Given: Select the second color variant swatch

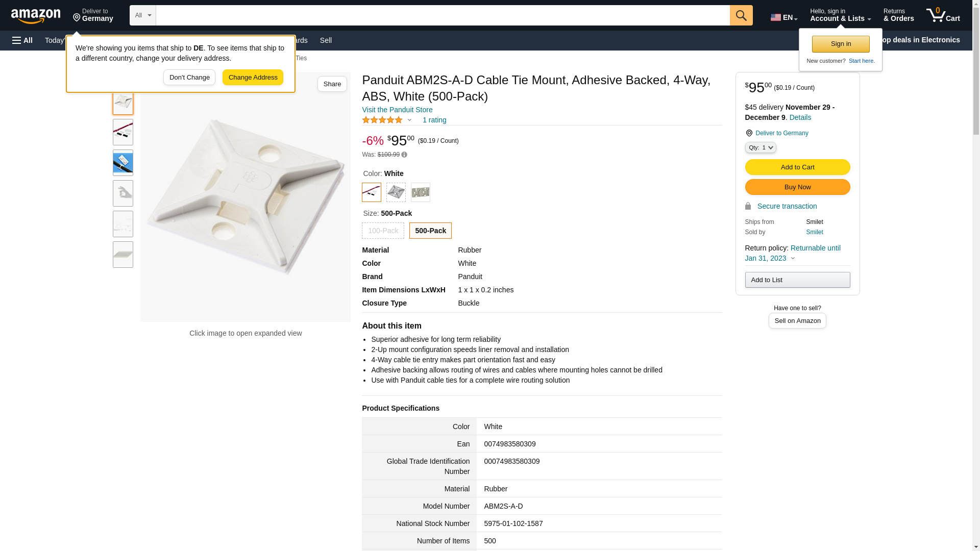Looking at the screenshot, I should (396, 192).
